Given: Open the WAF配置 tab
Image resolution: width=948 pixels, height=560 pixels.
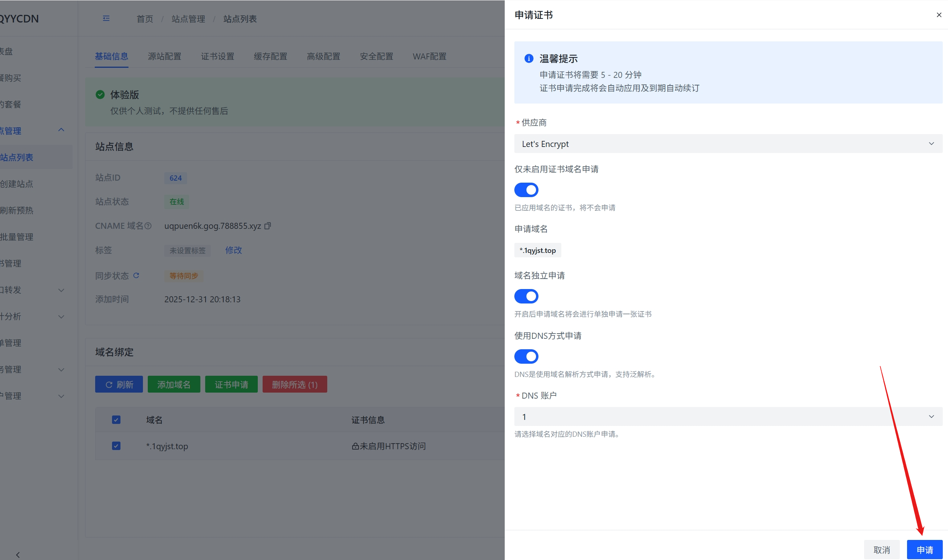Looking at the screenshot, I should (x=429, y=56).
